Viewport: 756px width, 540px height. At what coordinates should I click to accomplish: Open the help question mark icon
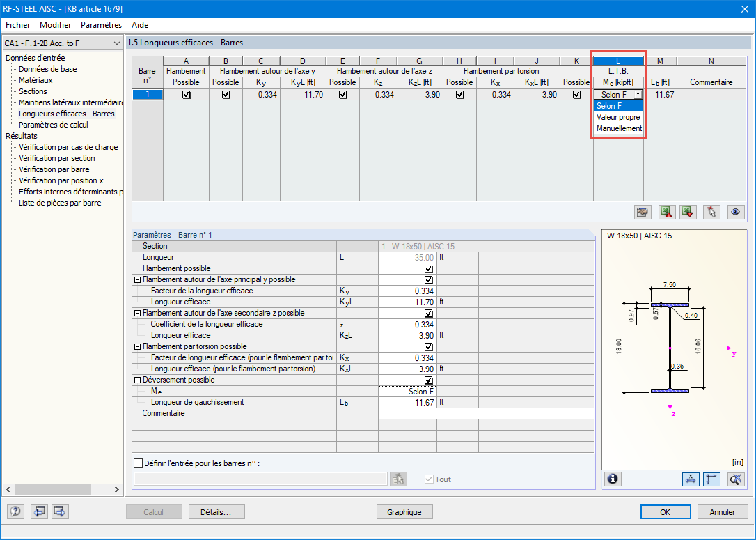(15, 511)
